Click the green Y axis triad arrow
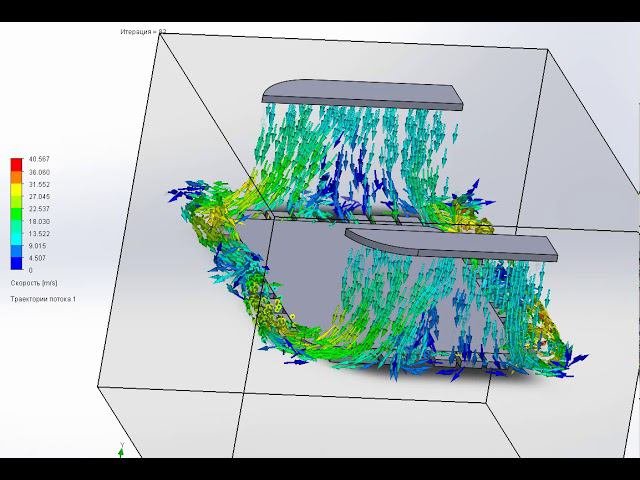Viewport: 640px width, 480px height. [x=121, y=451]
